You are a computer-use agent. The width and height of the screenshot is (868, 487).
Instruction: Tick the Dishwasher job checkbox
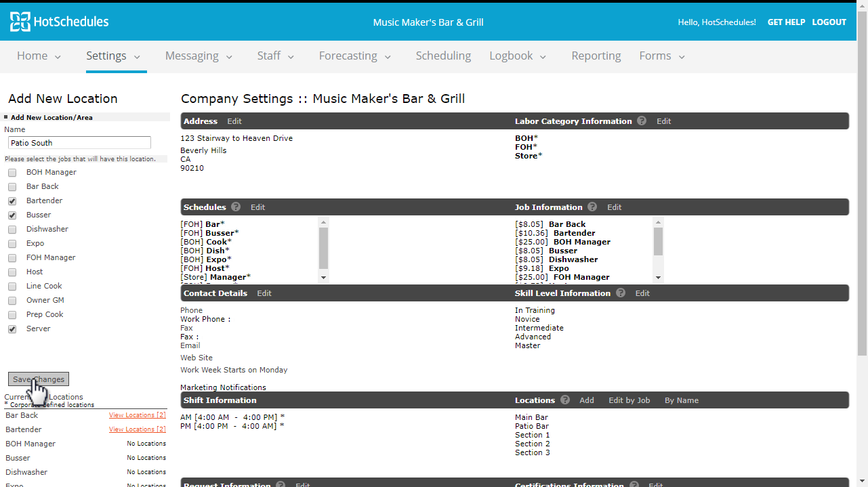[12, 230]
